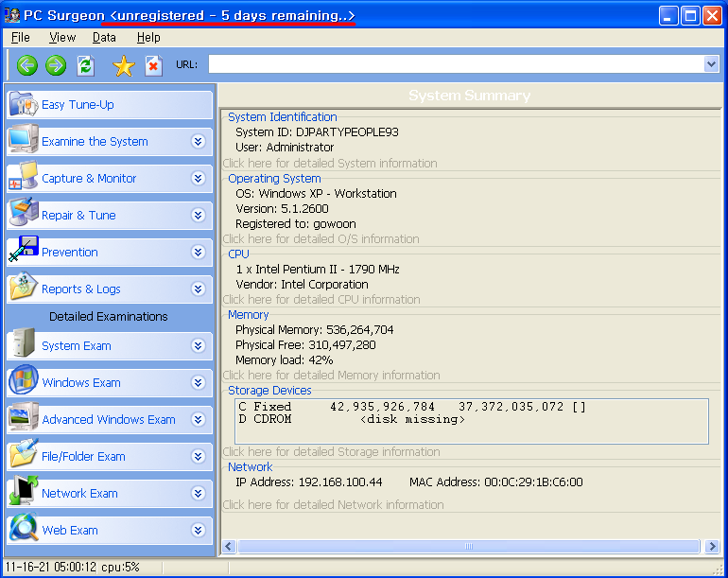Click the scroll left arrow
Viewport: 728px width, 578px height.
pyautogui.click(x=229, y=546)
